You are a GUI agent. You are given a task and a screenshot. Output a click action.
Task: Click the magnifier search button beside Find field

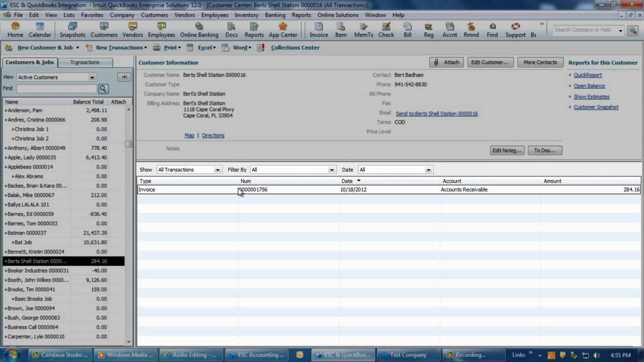(103, 89)
